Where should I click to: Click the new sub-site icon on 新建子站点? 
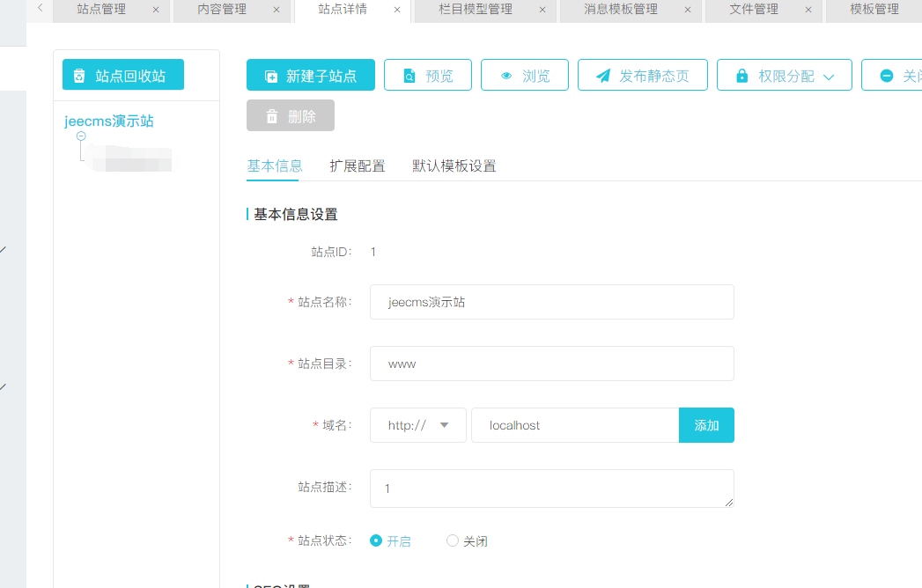point(271,77)
